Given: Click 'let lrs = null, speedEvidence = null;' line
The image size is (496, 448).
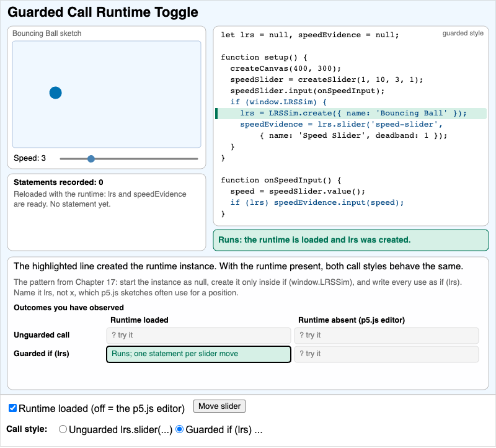Looking at the screenshot, I should [x=309, y=35].
